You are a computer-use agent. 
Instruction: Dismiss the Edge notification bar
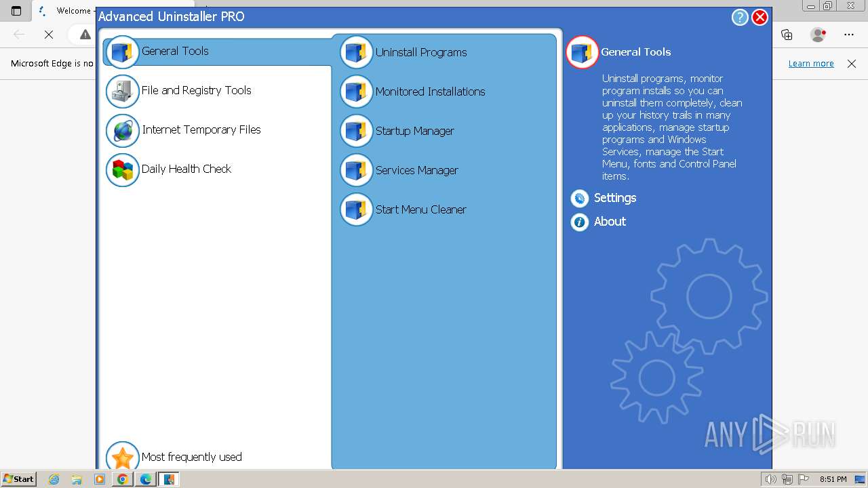point(852,64)
